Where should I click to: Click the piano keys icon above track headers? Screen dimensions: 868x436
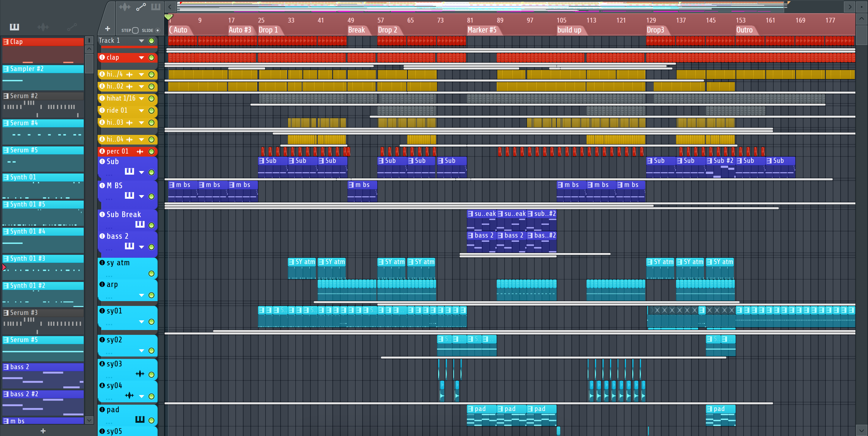[x=156, y=7]
